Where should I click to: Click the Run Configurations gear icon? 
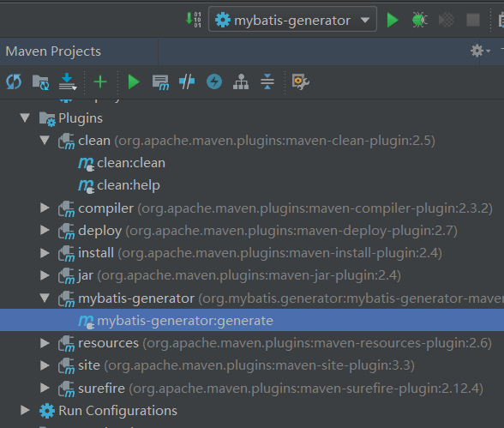(x=47, y=411)
